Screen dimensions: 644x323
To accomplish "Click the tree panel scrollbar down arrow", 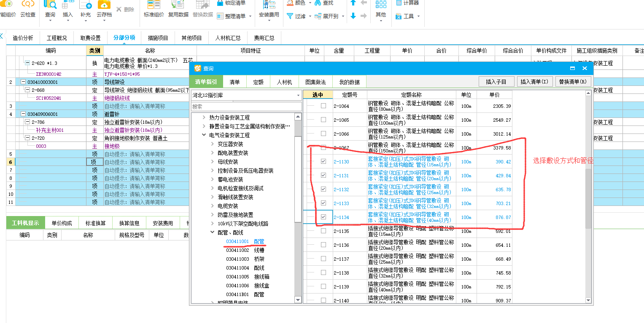I will (298, 300).
